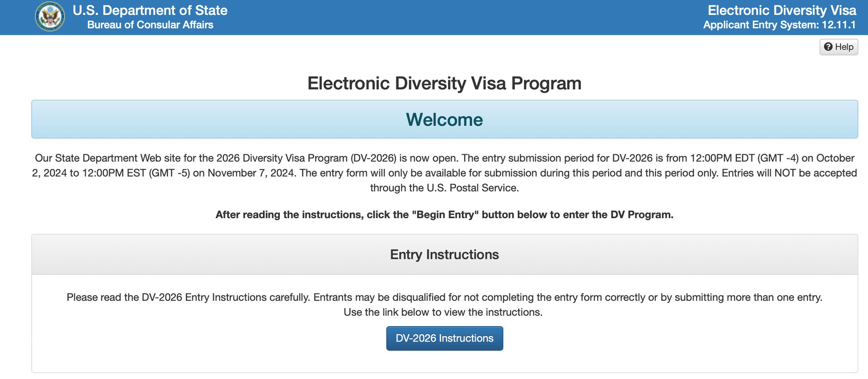This screenshot has width=868, height=379.
Task: Click the "Entry Instructions" panel header
Action: pos(444,255)
